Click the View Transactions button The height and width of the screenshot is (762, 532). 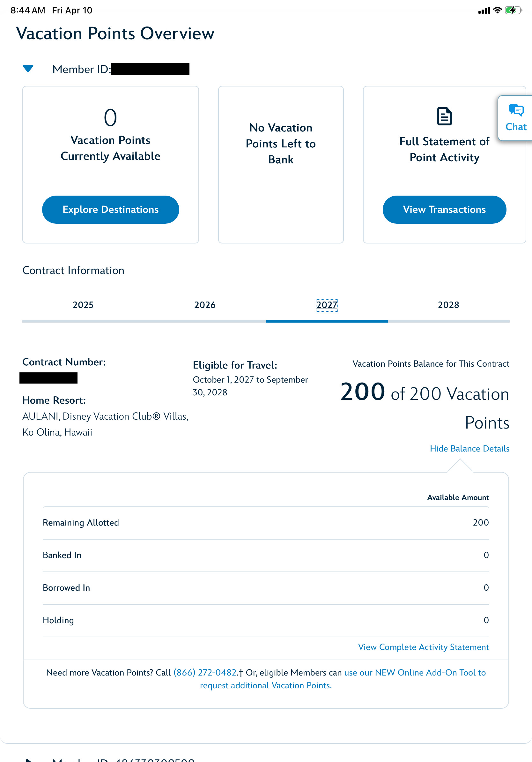444,209
